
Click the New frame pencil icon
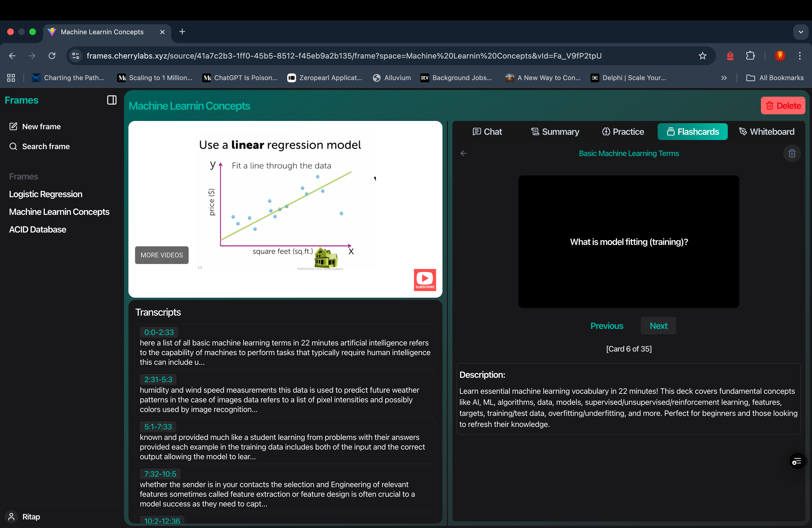pos(13,126)
